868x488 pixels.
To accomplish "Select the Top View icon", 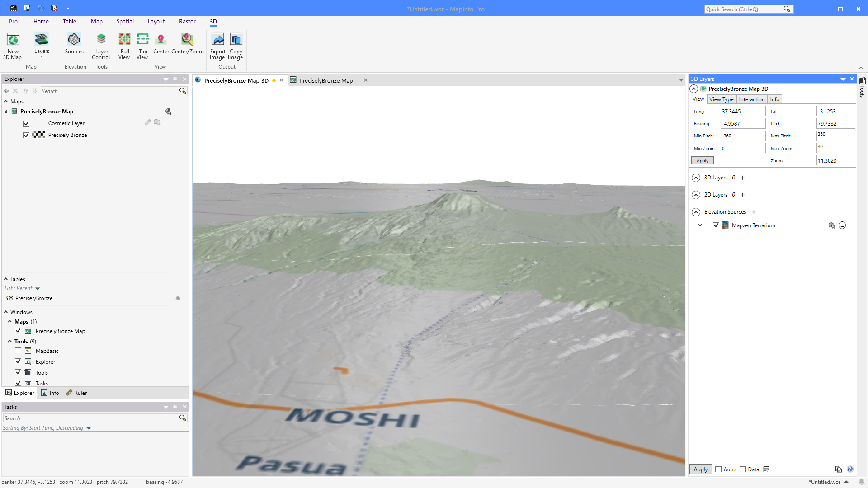I will coord(142,45).
